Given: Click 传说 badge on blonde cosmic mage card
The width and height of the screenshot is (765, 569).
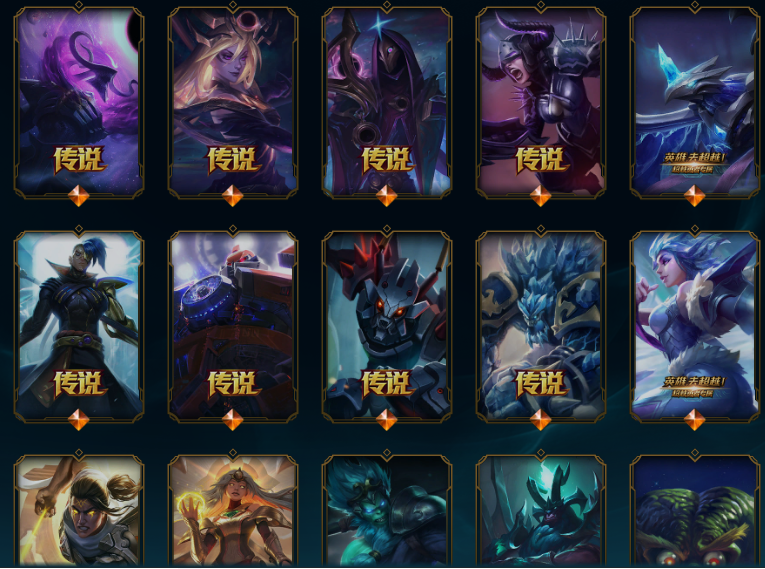Looking at the screenshot, I should (234, 160).
